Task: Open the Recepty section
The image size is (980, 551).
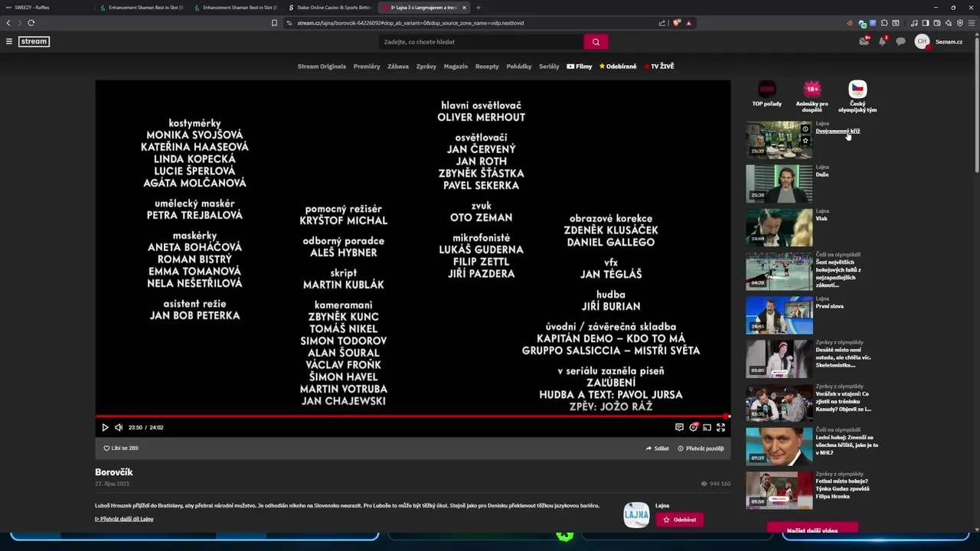Action: 487,67
